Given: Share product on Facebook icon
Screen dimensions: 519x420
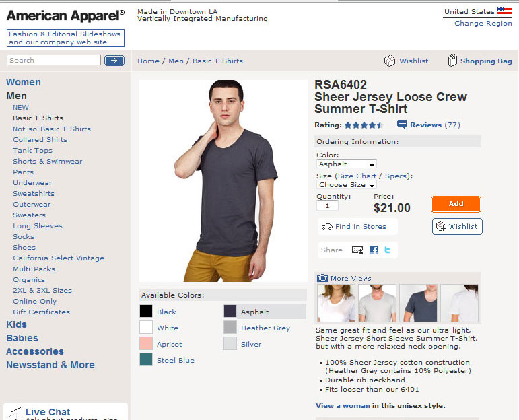Looking at the screenshot, I should (x=374, y=250).
